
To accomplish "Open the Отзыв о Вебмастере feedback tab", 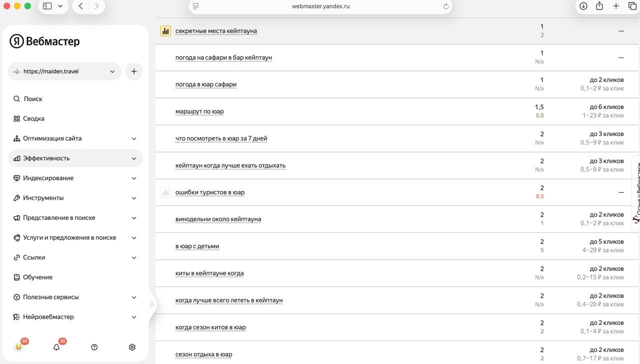I will pyautogui.click(x=636, y=193).
